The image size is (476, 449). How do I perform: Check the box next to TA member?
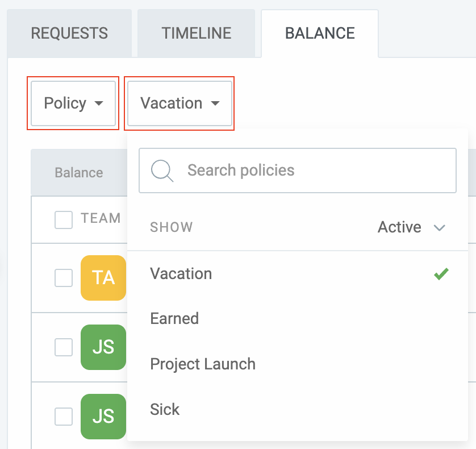pos(64,278)
